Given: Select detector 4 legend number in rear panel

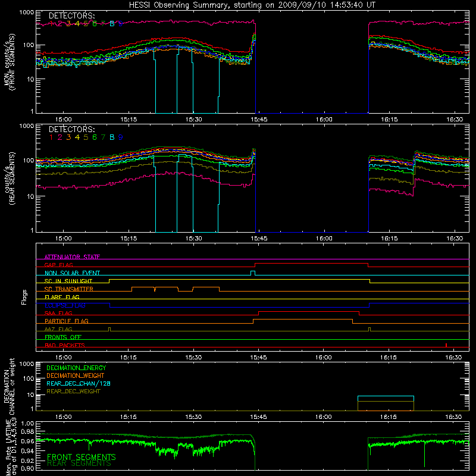Looking at the screenshot, I should coord(77,137).
